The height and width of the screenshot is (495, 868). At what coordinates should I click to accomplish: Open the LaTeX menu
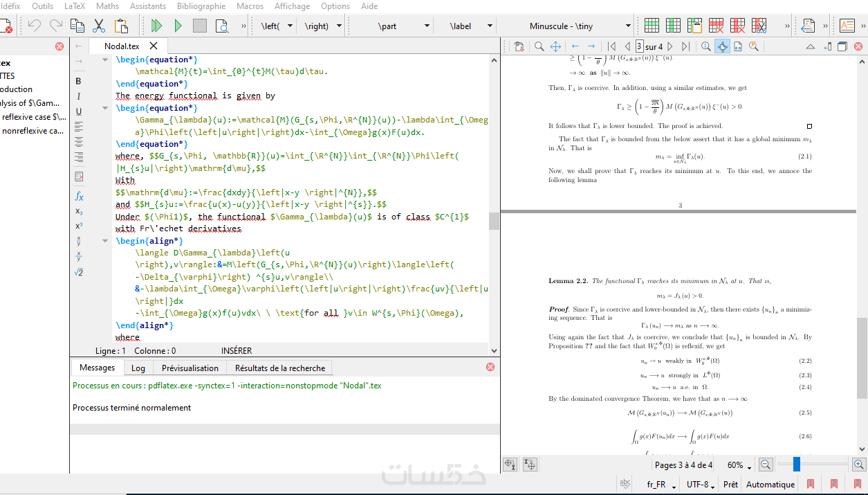[x=75, y=6]
